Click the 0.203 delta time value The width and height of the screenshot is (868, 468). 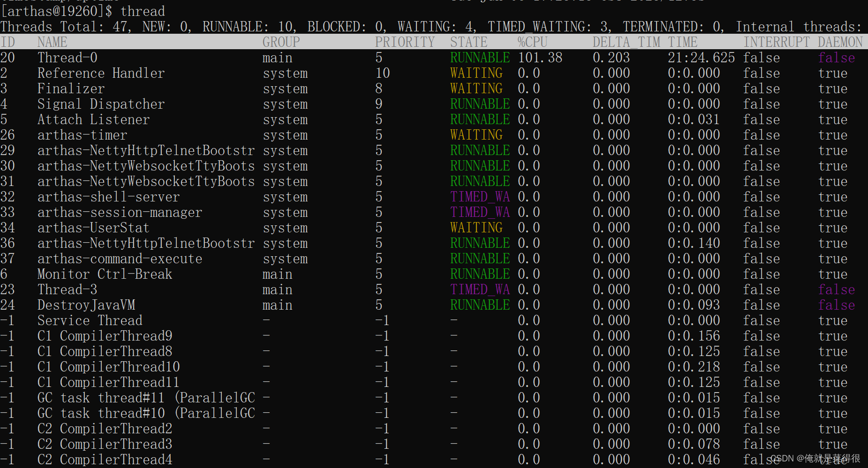611,58
